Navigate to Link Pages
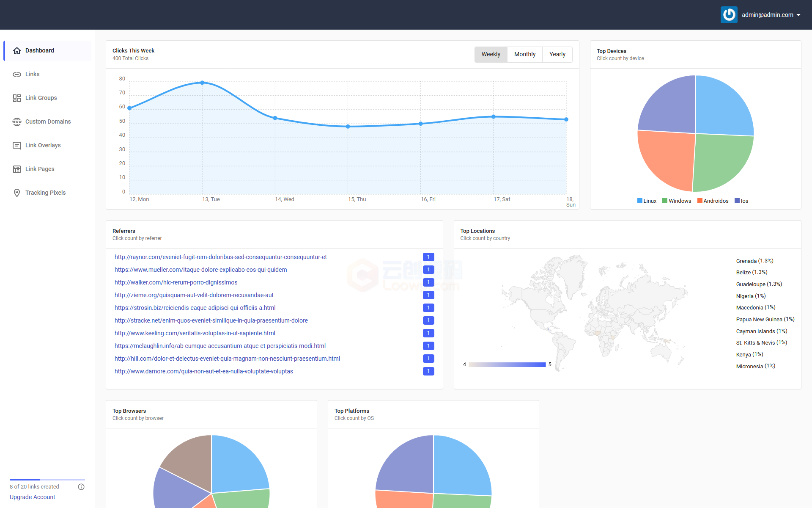The image size is (812, 508). coord(47,169)
